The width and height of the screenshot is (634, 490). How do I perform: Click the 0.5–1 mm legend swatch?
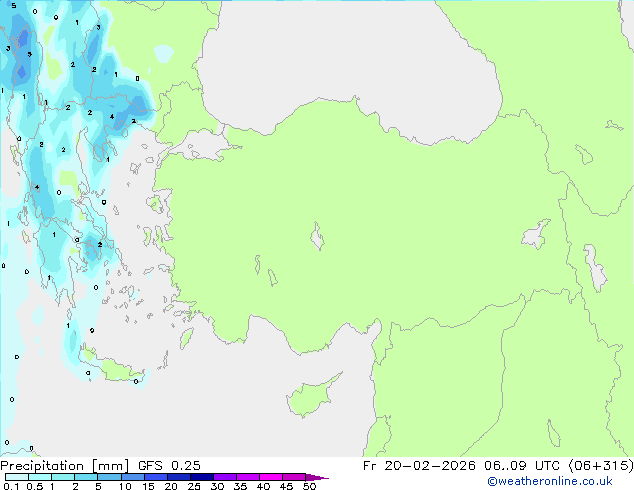click(x=40, y=477)
